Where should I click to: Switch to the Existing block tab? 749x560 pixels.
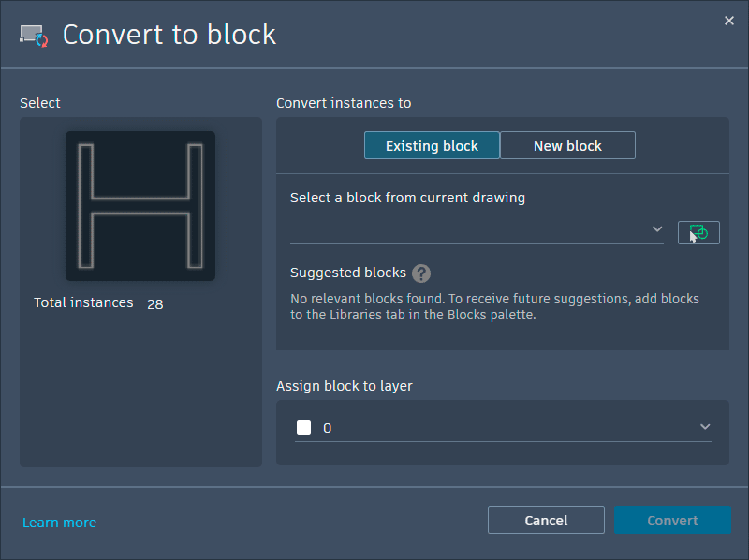pos(432,145)
